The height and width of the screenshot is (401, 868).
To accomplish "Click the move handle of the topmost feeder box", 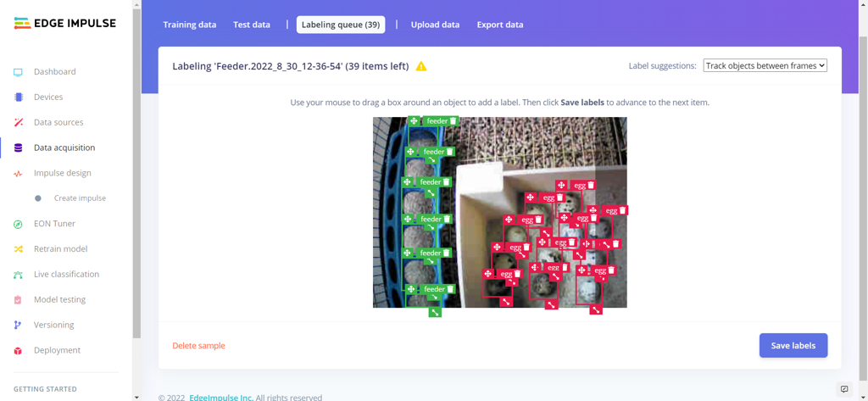I will click(414, 121).
